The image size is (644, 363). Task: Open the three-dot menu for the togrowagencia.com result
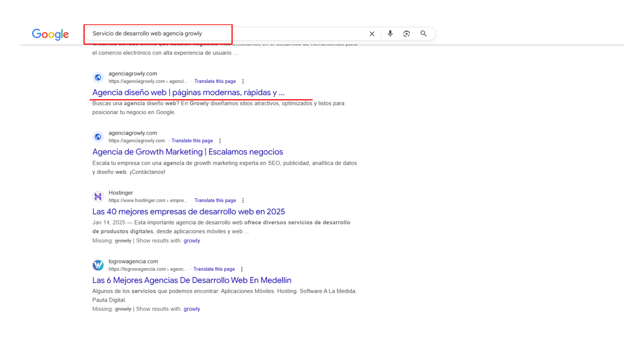[242, 269]
